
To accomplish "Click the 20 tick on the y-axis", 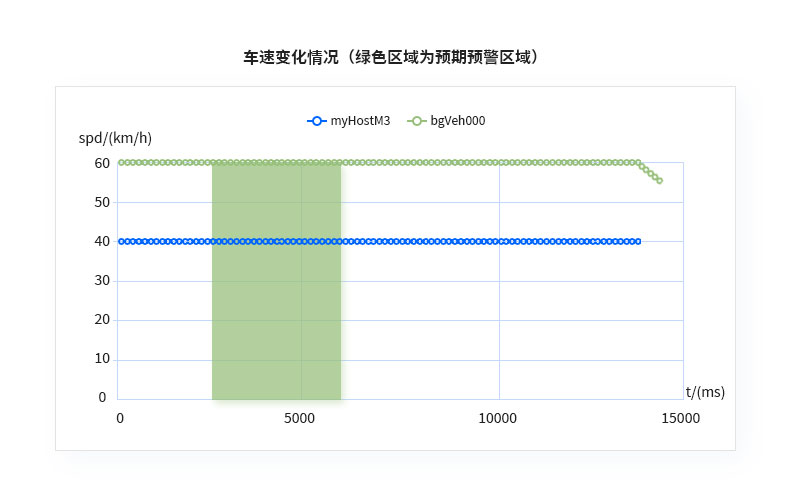I will click(x=102, y=320).
